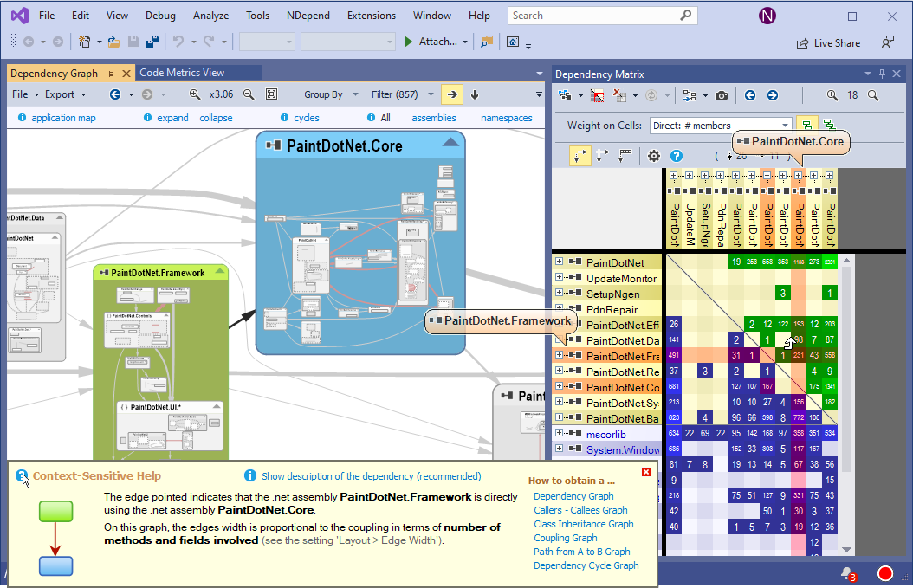Click the remove rows and columns matrix icon

coord(619,95)
